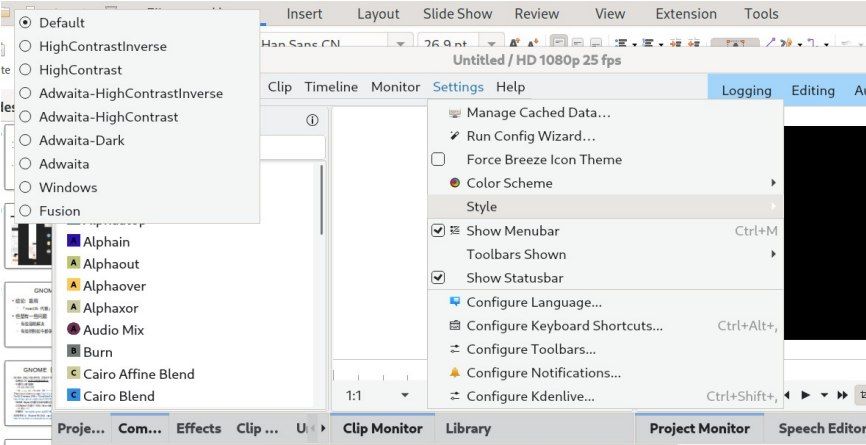This screenshot has height=445, width=866.
Task: Click the Configure Keyboard Shortcuts icon
Action: 455,326
